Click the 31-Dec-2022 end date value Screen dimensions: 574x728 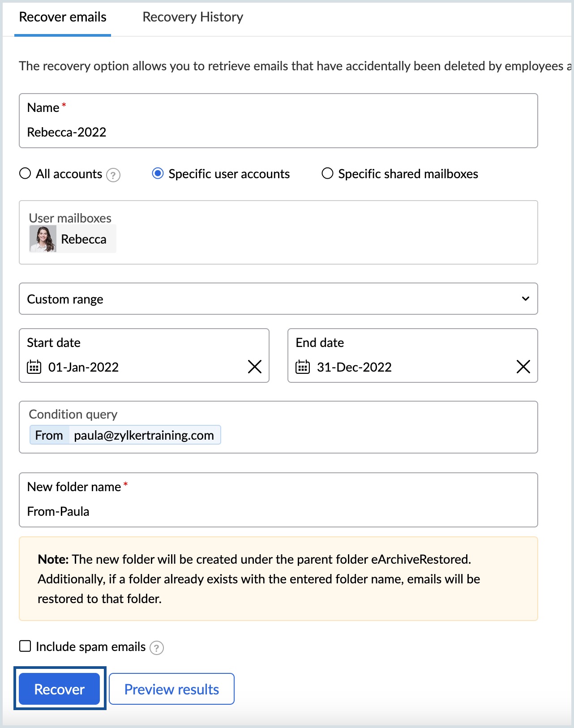pyautogui.click(x=354, y=367)
